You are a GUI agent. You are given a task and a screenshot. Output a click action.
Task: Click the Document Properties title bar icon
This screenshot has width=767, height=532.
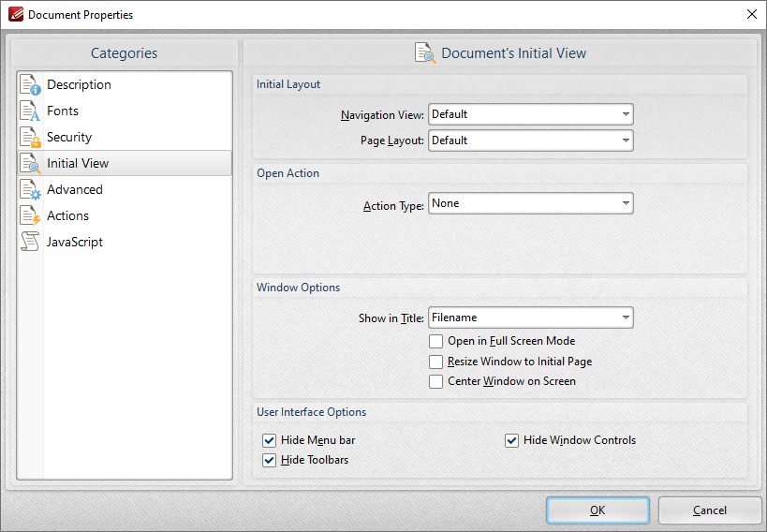[15, 14]
